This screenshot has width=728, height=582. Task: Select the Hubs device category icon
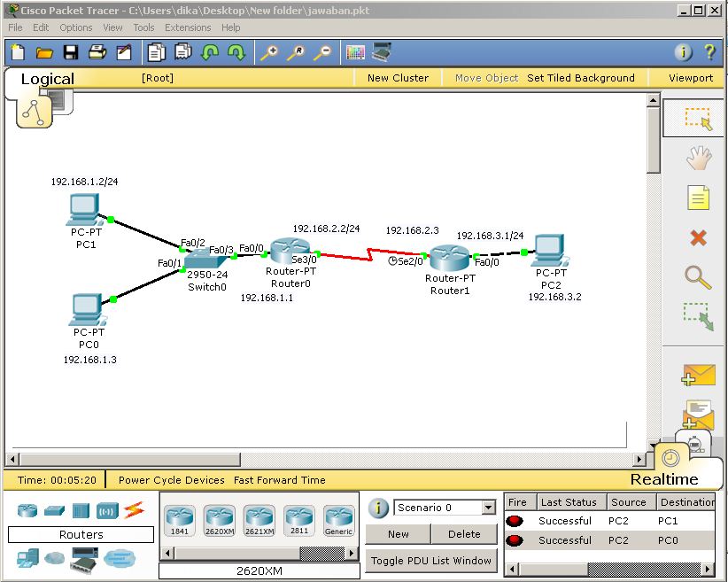point(81,511)
